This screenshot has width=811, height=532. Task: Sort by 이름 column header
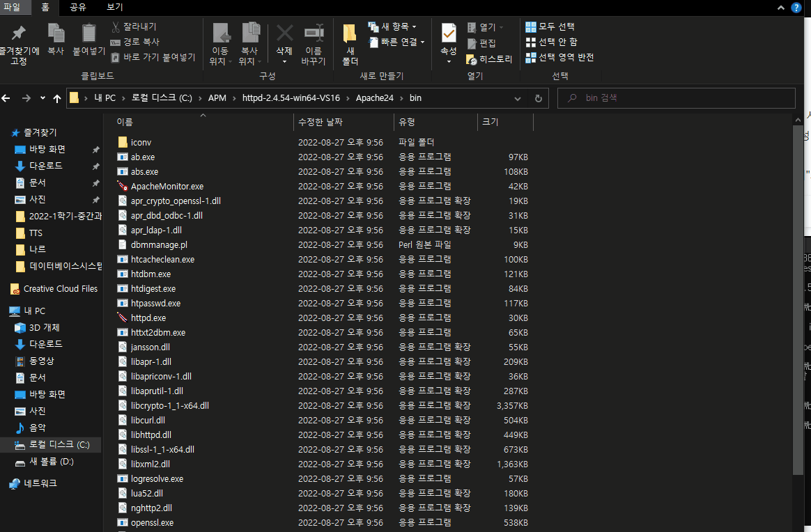198,122
